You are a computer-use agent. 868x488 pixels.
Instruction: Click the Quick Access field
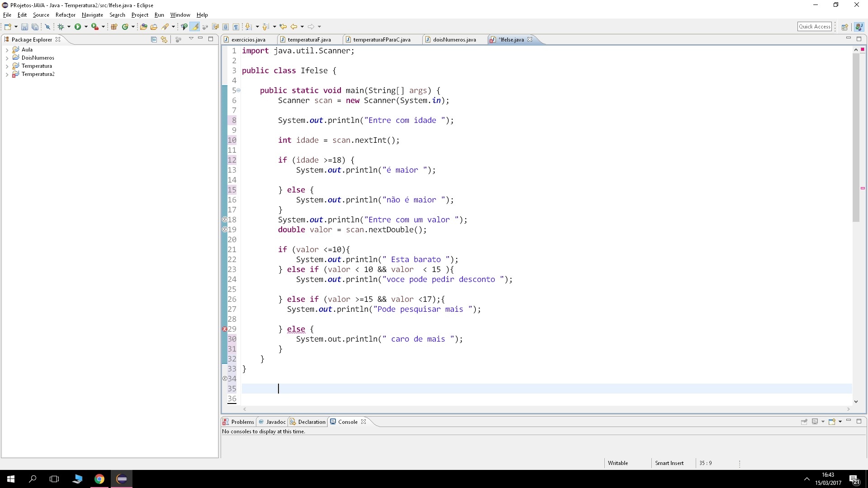(x=814, y=27)
